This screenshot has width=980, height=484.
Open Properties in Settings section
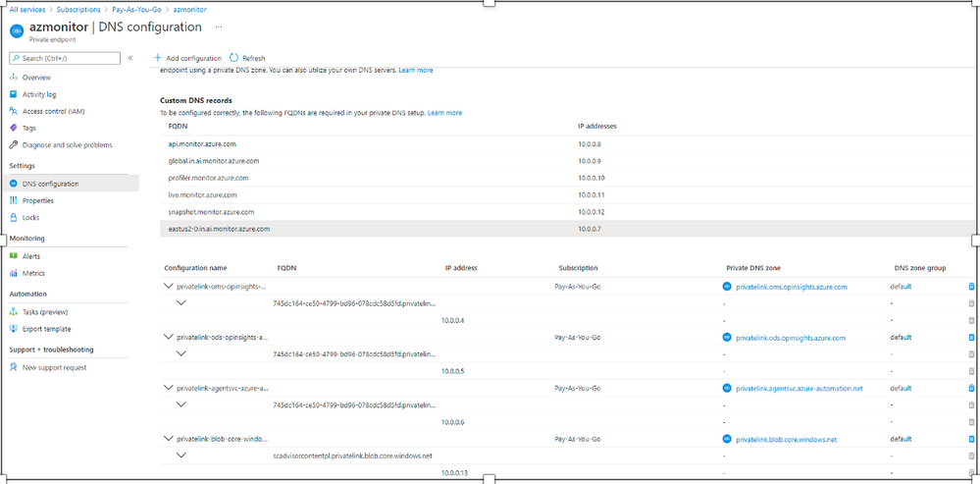pyautogui.click(x=38, y=200)
